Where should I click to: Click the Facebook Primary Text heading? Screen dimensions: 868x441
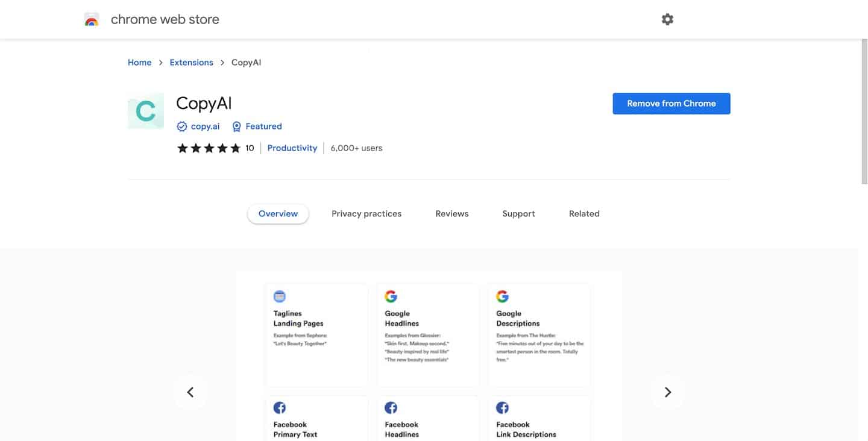click(295, 430)
